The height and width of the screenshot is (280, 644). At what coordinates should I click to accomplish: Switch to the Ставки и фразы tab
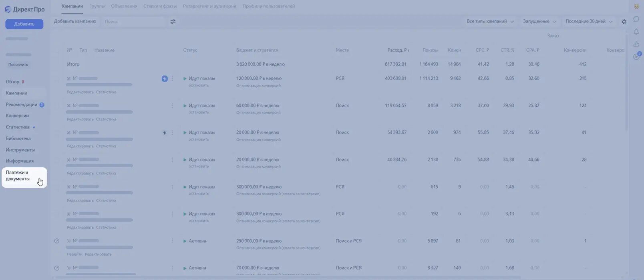[x=160, y=6]
